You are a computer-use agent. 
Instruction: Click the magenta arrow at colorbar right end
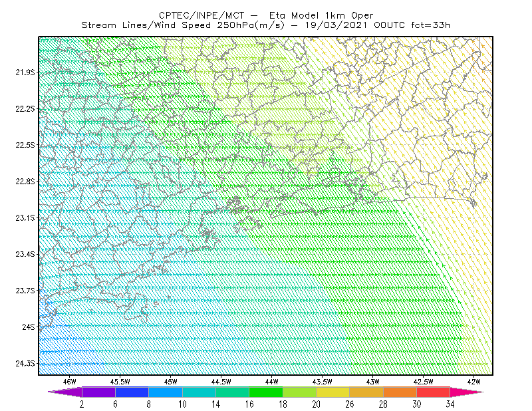coord(467,392)
